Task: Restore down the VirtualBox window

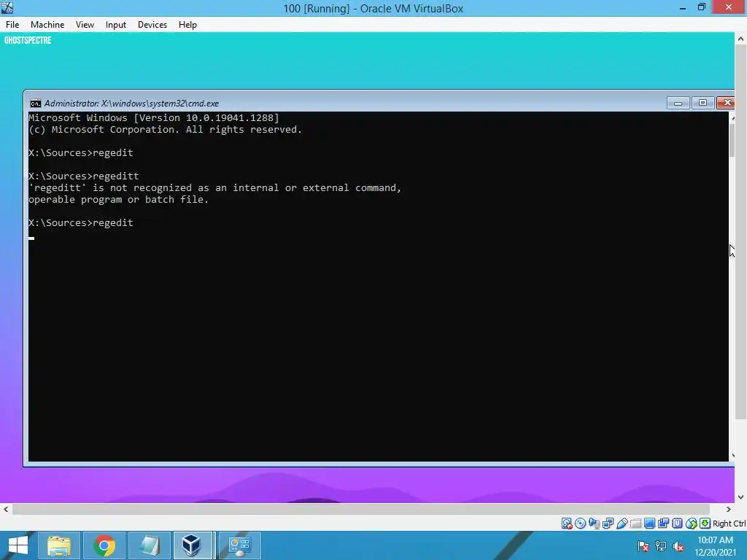Action: coord(702,7)
